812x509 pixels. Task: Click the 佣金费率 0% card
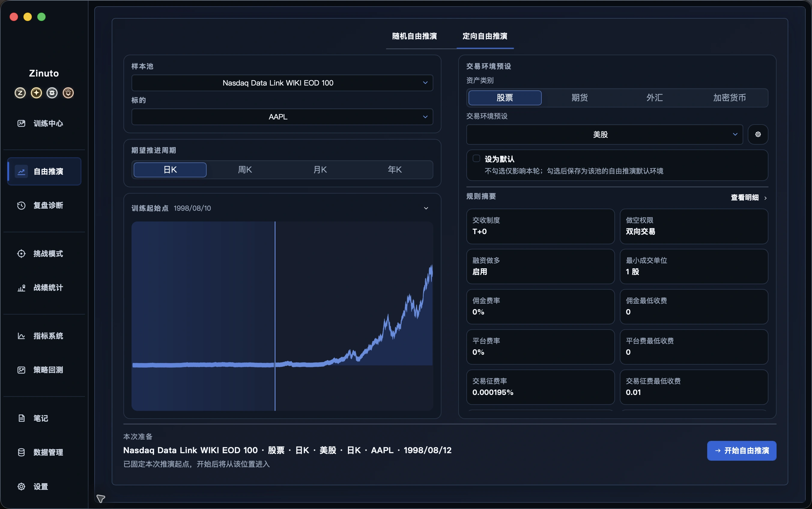(x=540, y=307)
